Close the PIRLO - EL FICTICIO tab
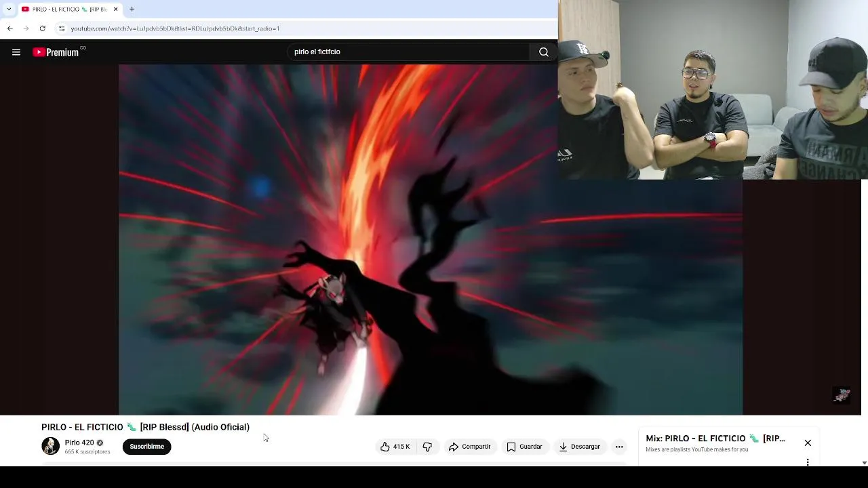Image resolution: width=868 pixels, height=488 pixels. pos(115,9)
